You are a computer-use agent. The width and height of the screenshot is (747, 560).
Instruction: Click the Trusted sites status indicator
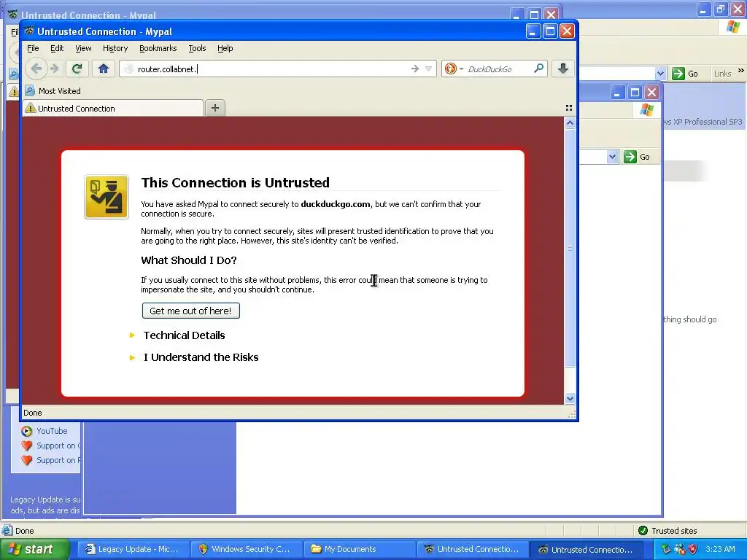pyautogui.click(x=667, y=531)
